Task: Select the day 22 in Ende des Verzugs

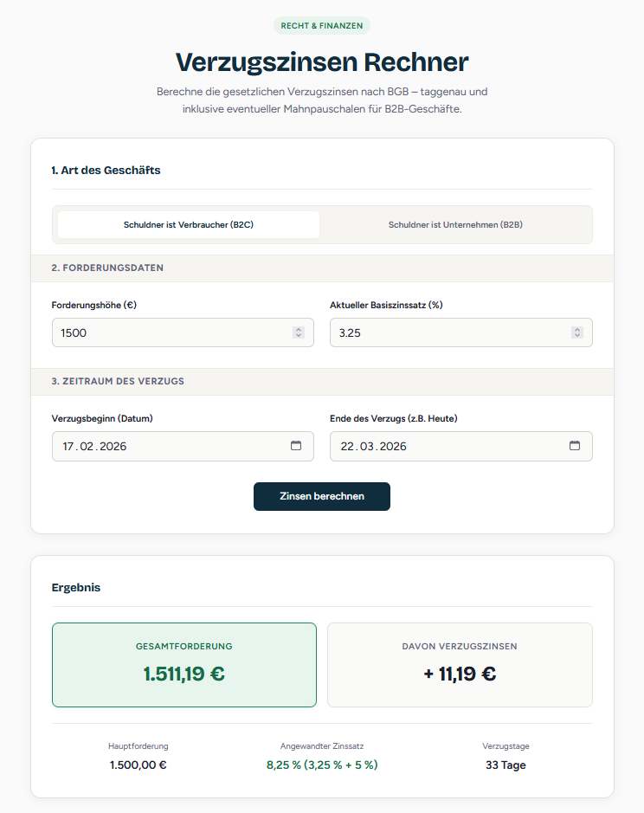Action: (347, 447)
